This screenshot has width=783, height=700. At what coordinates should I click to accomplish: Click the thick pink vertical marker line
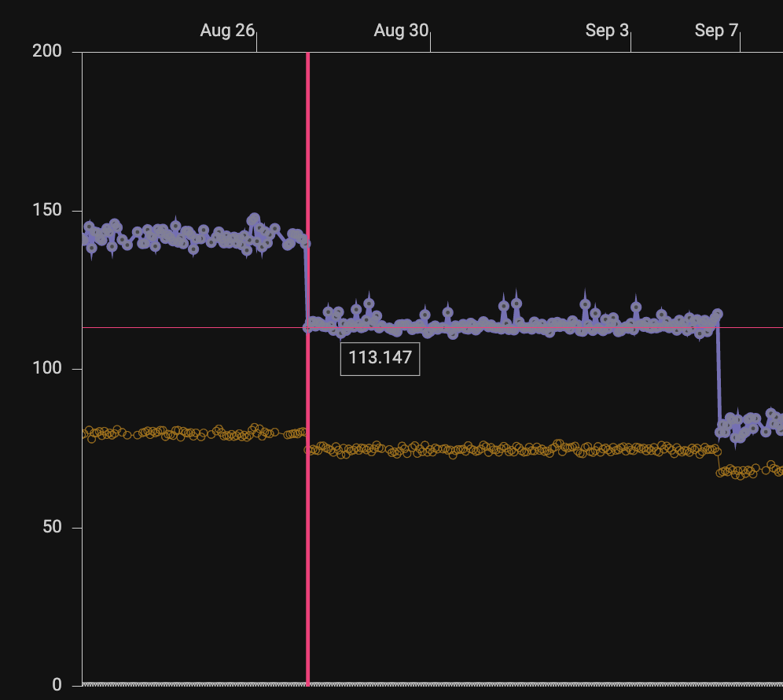pos(307,369)
